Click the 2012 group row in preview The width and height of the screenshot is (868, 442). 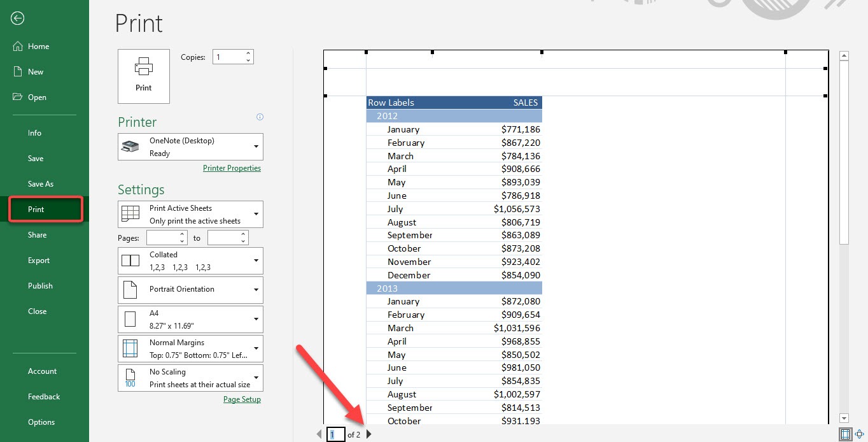pyautogui.click(x=454, y=116)
